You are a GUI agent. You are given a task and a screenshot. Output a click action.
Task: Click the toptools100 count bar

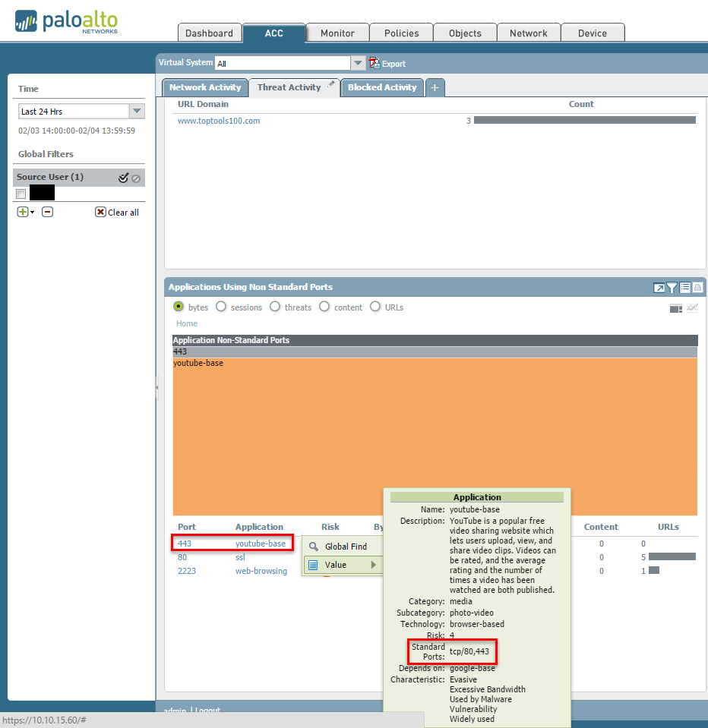point(584,120)
